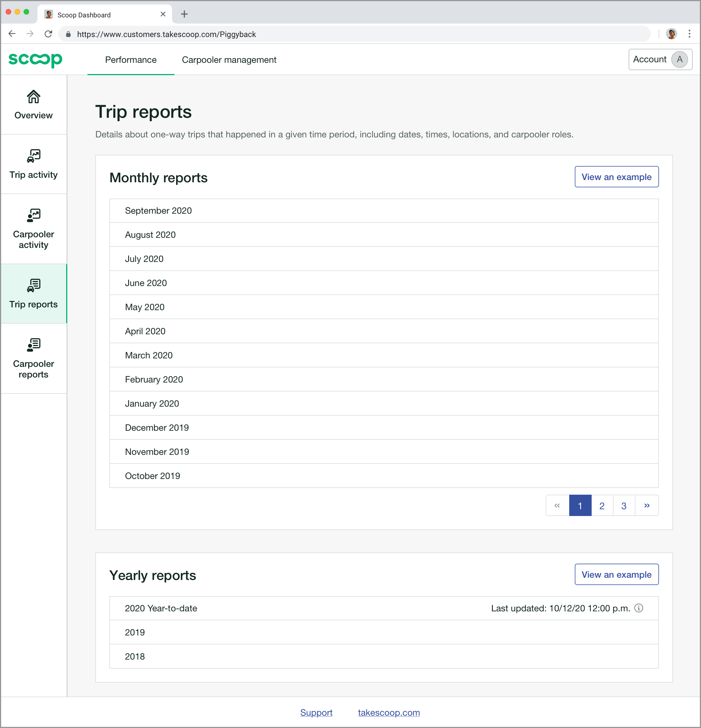The height and width of the screenshot is (728, 701).
Task: Open the September 2020 monthly report
Action: pos(158,211)
